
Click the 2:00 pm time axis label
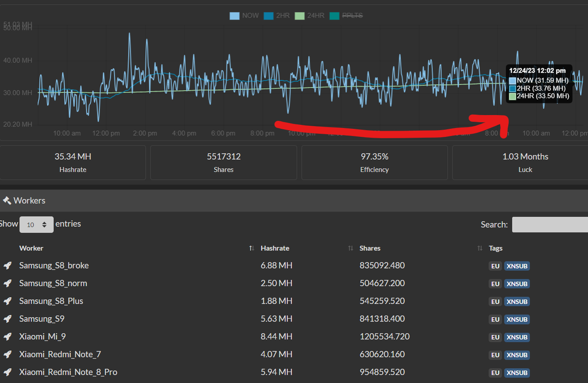145,133
